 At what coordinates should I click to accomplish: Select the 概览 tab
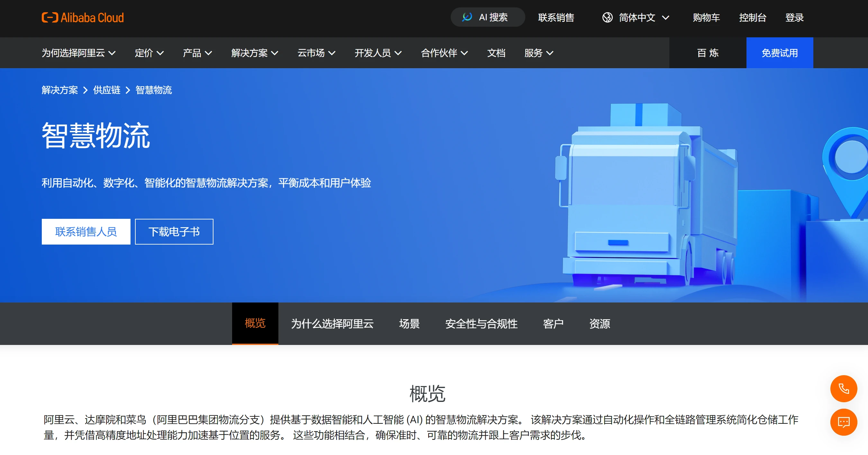pos(255,323)
